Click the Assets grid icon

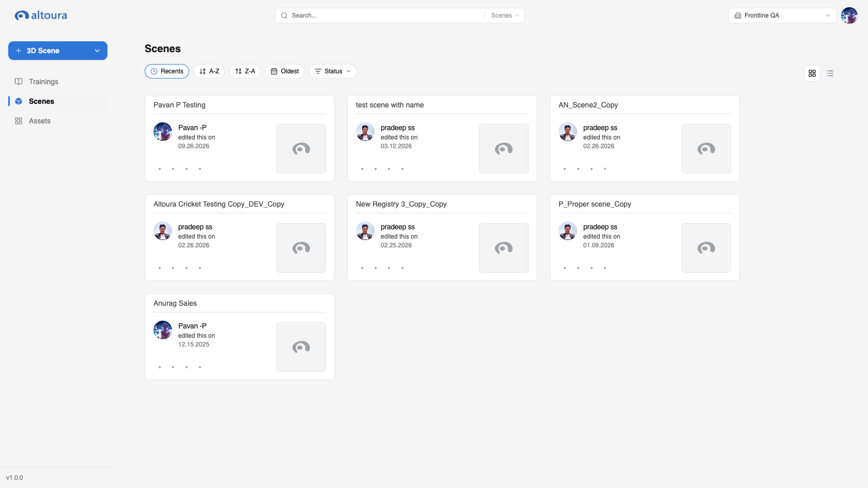pyautogui.click(x=19, y=121)
